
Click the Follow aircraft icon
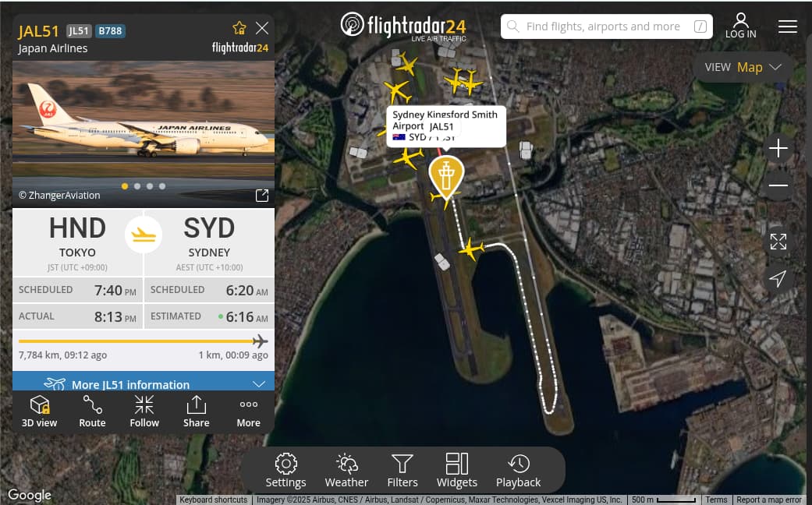(x=144, y=411)
